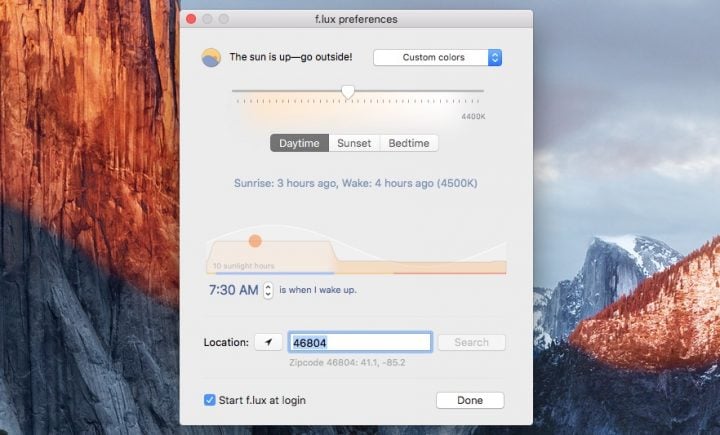Click the color temperature slider handle
720x435 pixels.
click(x=348, y=92)
